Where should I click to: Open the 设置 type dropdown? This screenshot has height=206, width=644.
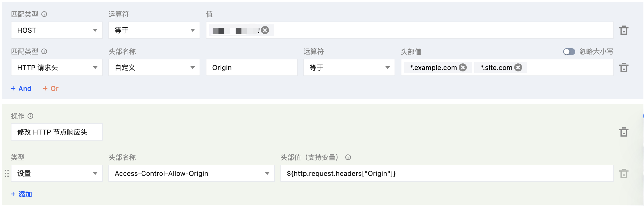[x=57, y=174]
